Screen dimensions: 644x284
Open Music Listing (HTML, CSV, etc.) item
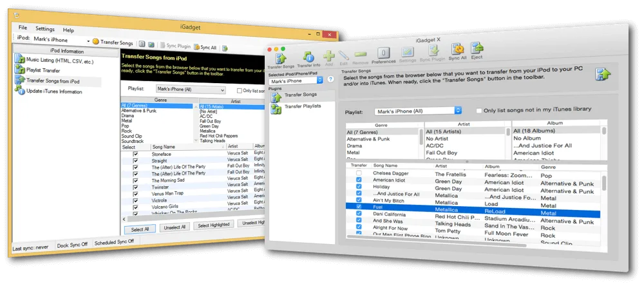point(55,61)
